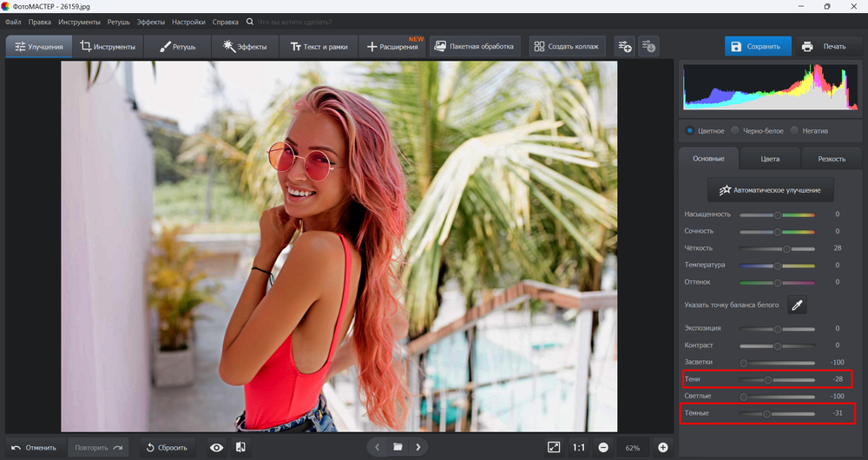The image size is (868, 460).
Task: Click the fit to screen icon
Action: 554,447
